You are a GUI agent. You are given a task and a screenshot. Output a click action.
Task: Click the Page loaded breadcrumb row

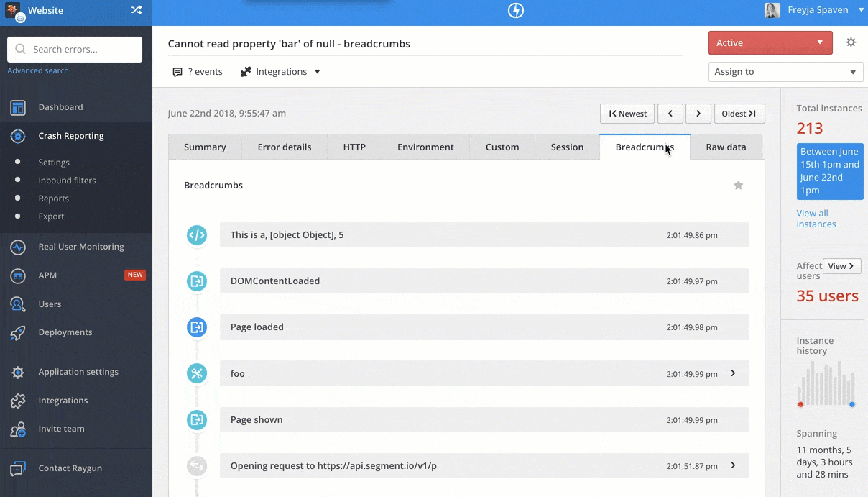(x=484, y=327)
